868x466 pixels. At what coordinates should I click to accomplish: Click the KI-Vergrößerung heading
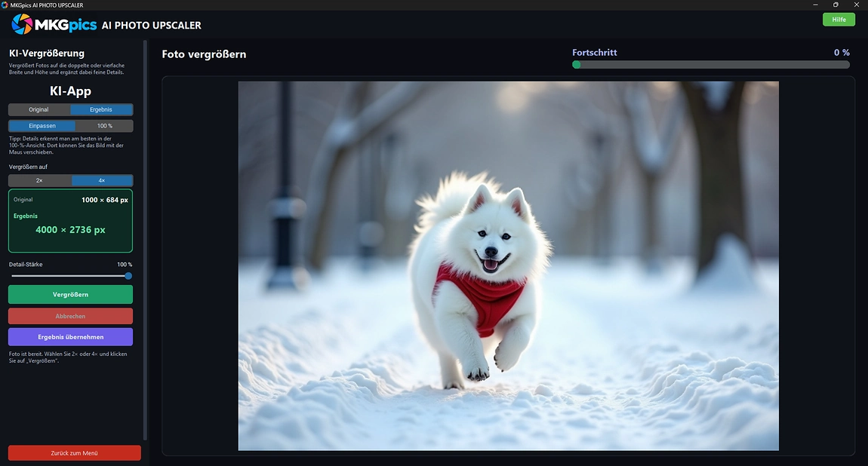pyautogui.click(x=47, y=53)
